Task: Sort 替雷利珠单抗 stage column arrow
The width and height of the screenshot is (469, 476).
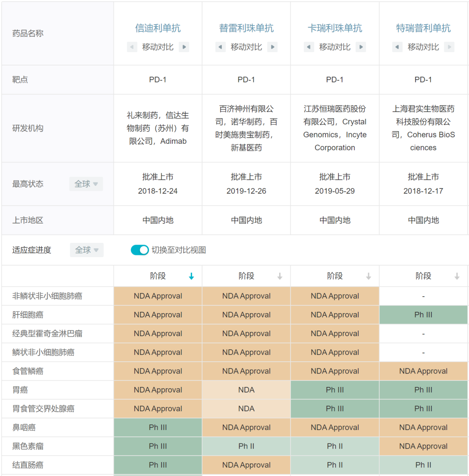Action: click(x=280, y=276)
